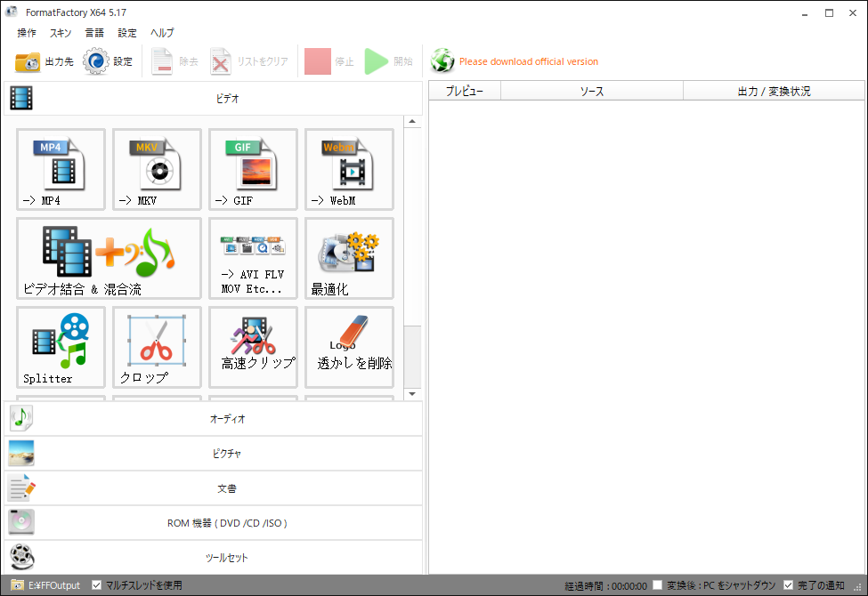Image resolution: width=868 pixels, height=596 pixels.
Task: Open 設定 settings gear in toolbar
Action: pyautogui.click(x=96, y=61)
